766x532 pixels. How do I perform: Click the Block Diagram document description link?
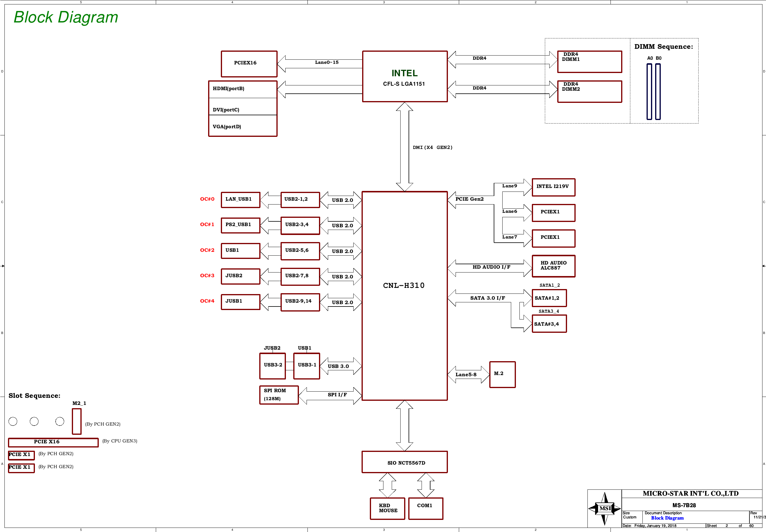pyautogui.click(x=667, y=518)
